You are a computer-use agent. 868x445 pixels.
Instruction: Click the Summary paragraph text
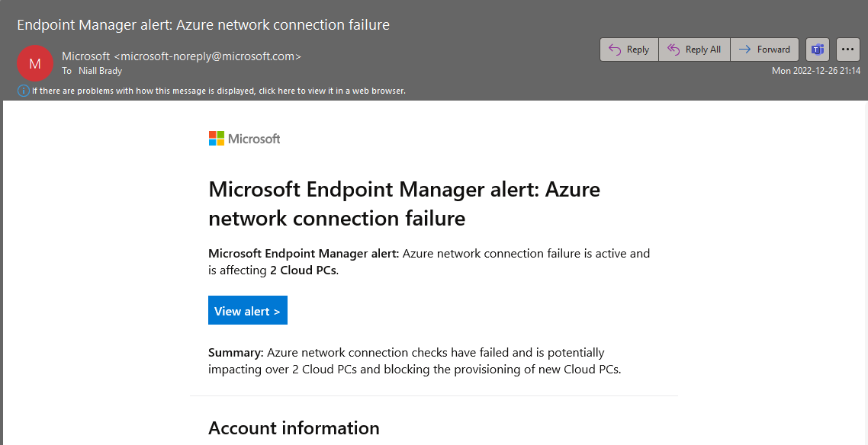pyautogui.click(x=415, y=361)
